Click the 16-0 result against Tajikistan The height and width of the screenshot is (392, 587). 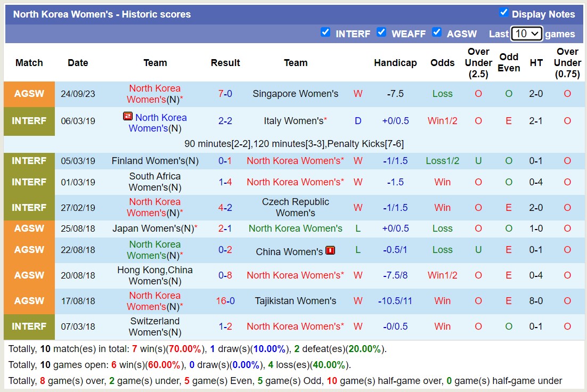(225, 301)
